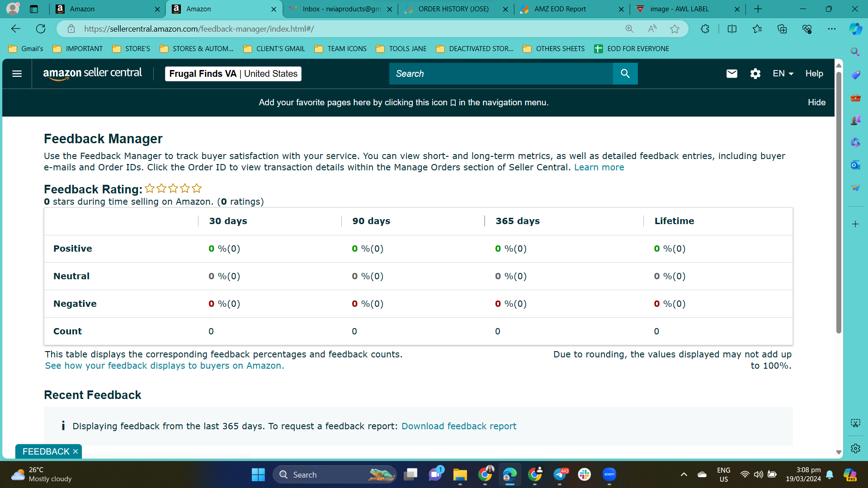Open buyer messages envelope icon
This screenshot has width=868, height=488.
click(731, 74)
